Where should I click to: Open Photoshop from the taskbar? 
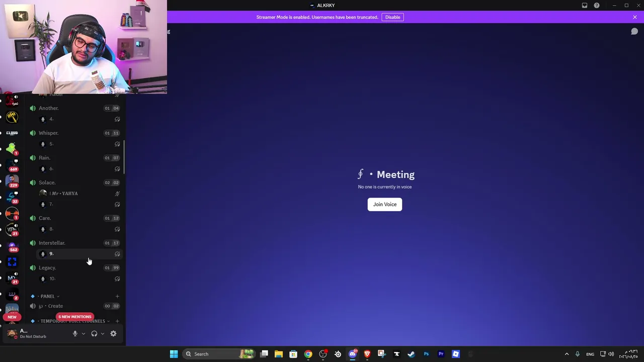[x=426, y=354]
